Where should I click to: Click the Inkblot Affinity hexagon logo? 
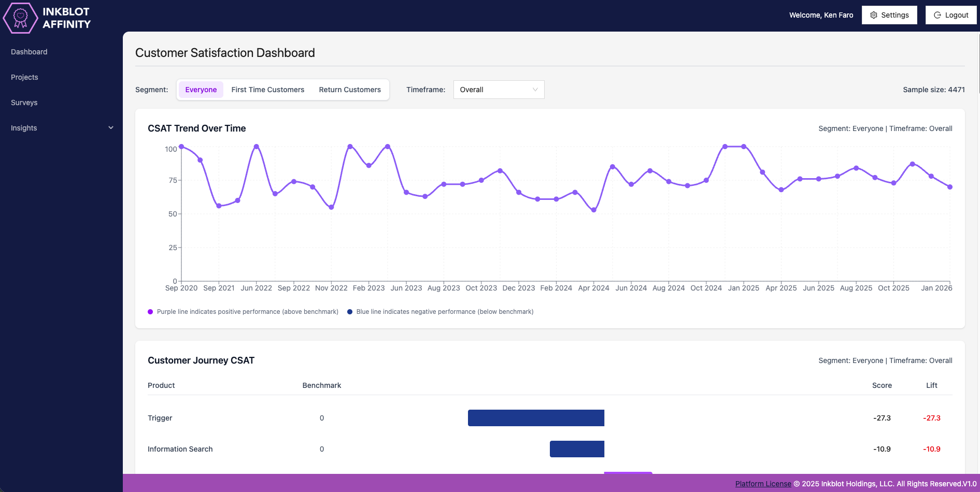pos(20,18)
